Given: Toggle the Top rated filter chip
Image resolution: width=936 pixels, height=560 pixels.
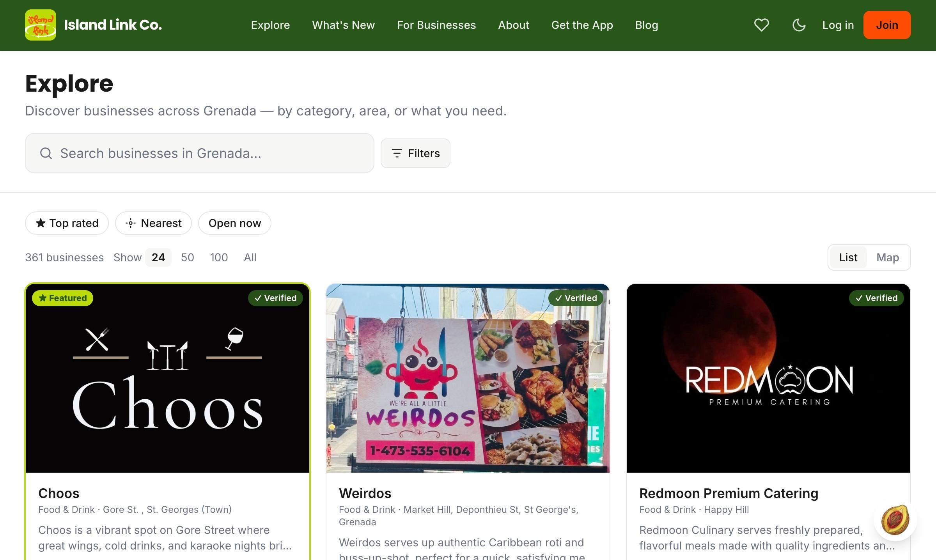Looking at the screenshot, I should tap(67, 223).
